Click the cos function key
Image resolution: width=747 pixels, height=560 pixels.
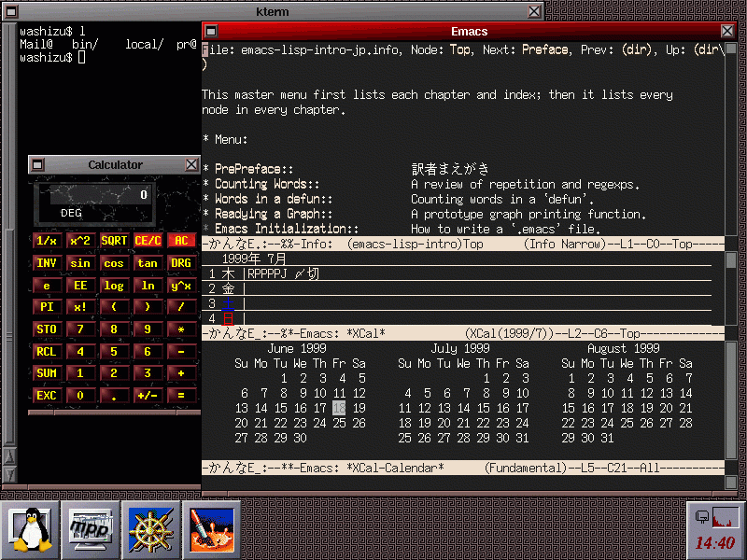point(114,263)
